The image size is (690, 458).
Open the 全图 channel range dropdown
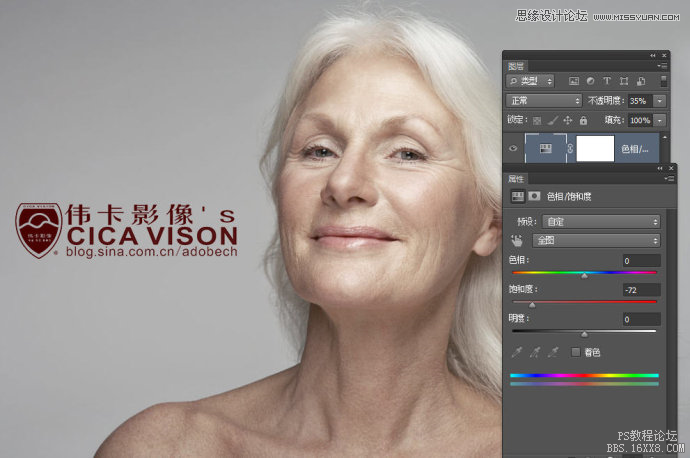click(597, 240)
